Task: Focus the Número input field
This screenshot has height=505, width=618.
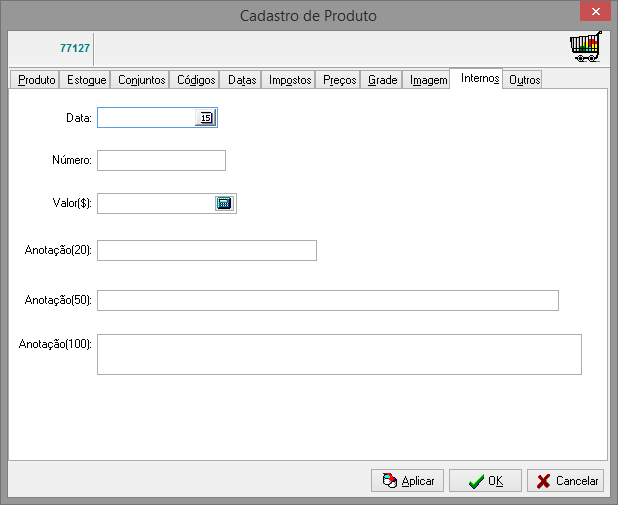Action: coord(161,161)
